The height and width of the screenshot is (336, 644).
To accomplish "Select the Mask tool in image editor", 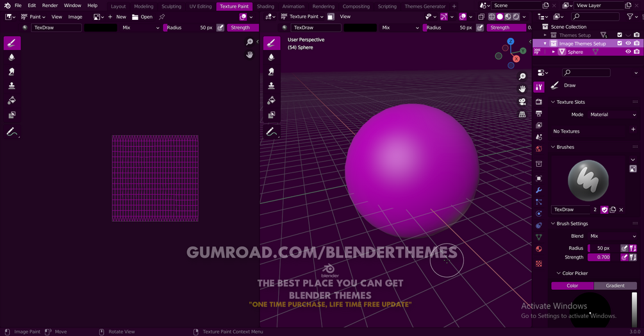I will (x=12, y=115).
